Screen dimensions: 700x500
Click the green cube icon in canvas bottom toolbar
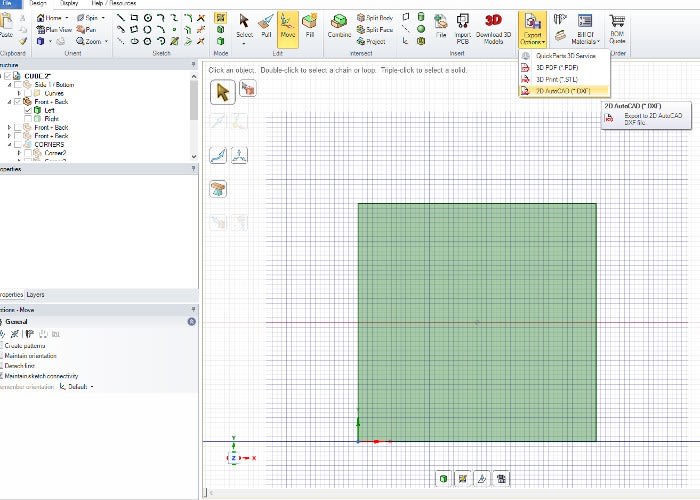443,479
